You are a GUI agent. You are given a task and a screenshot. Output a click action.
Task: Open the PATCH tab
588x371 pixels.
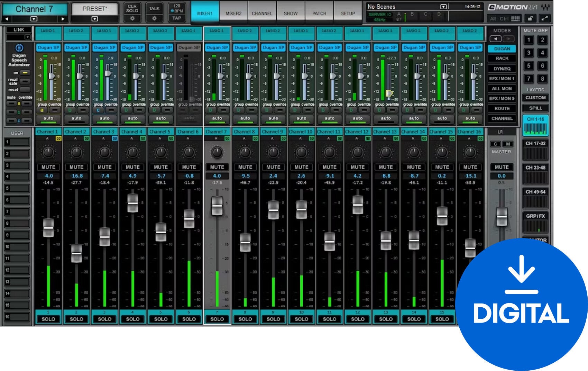point(319,13)
